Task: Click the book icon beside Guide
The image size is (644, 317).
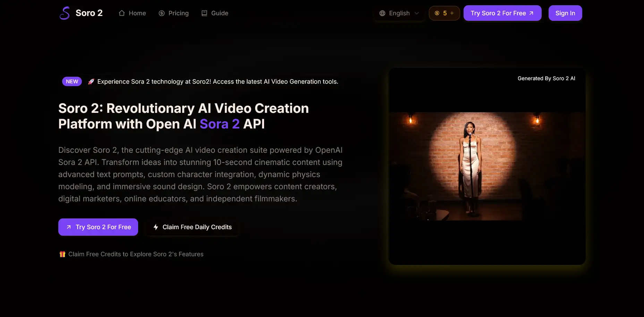Action: pyautogui.click(x=204, y=13)
